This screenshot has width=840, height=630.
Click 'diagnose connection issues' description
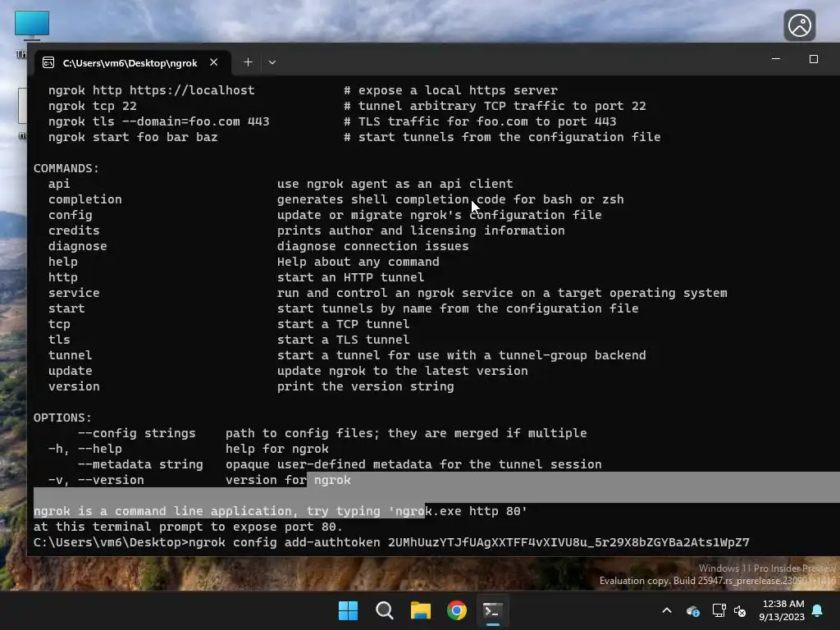[373, 245]
